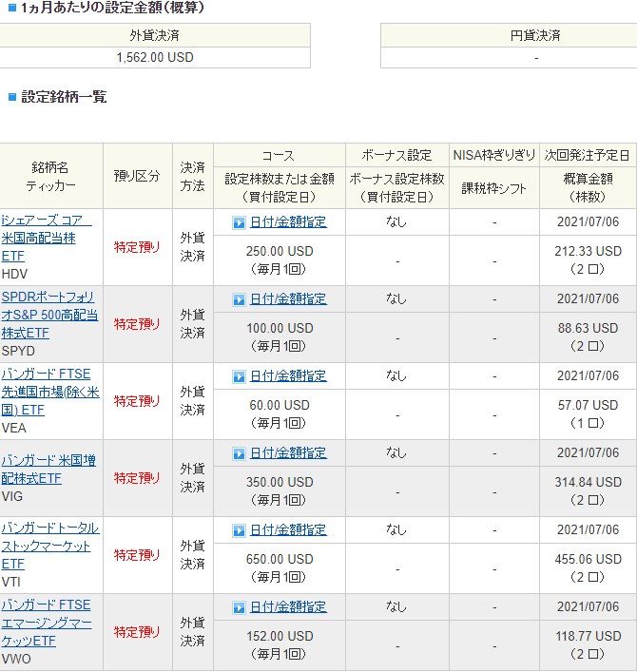Select the 152.00 USD amount for VWO
Viewport: 637px width, 672px height.
tap(280, 636)
